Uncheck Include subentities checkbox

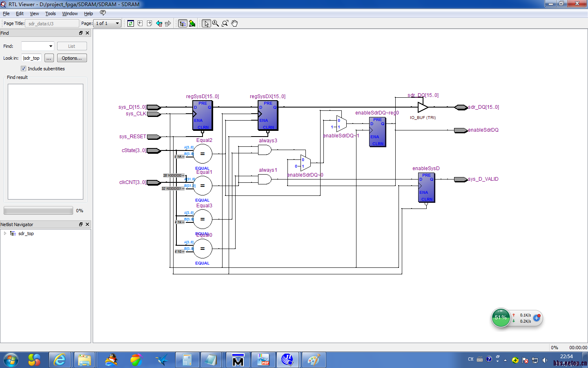(x=23, y=69)
